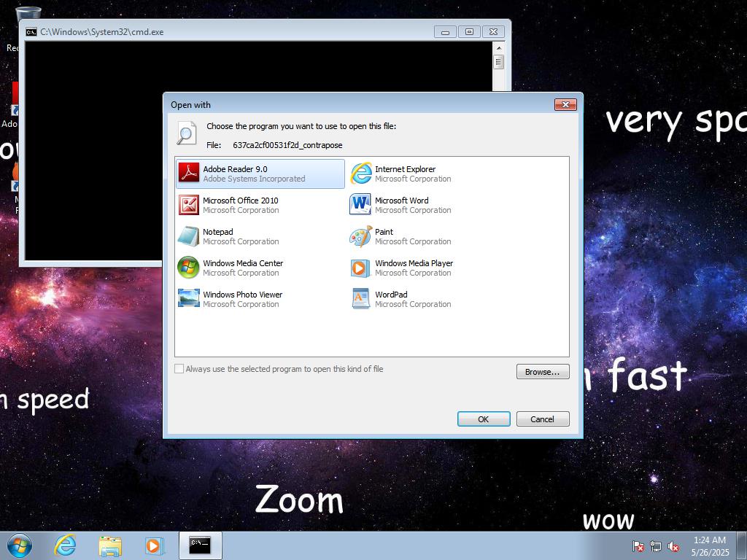Select the Windows Media Player icon in list
This screenshot has height=560, width=747.
360,268
